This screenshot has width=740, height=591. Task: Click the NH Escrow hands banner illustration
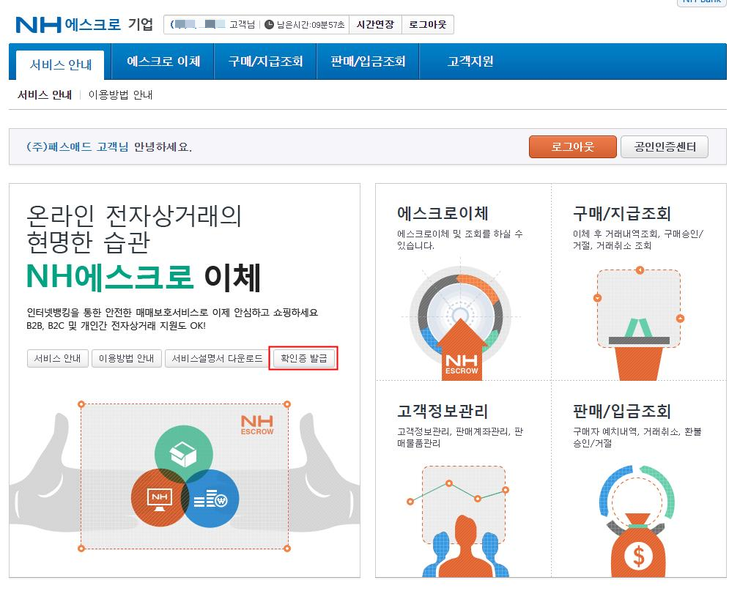coord(185,476)
